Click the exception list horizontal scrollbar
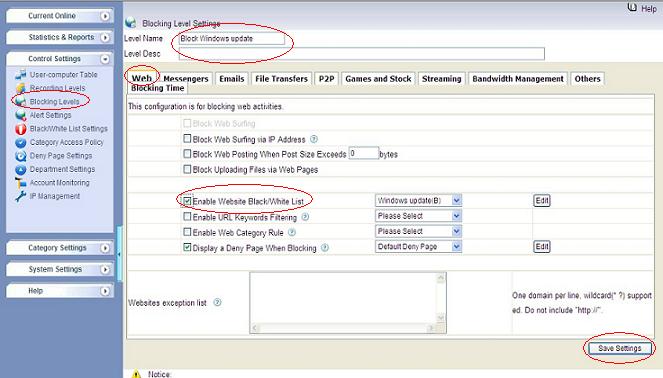The image size is (663, 378). (343, 328)
